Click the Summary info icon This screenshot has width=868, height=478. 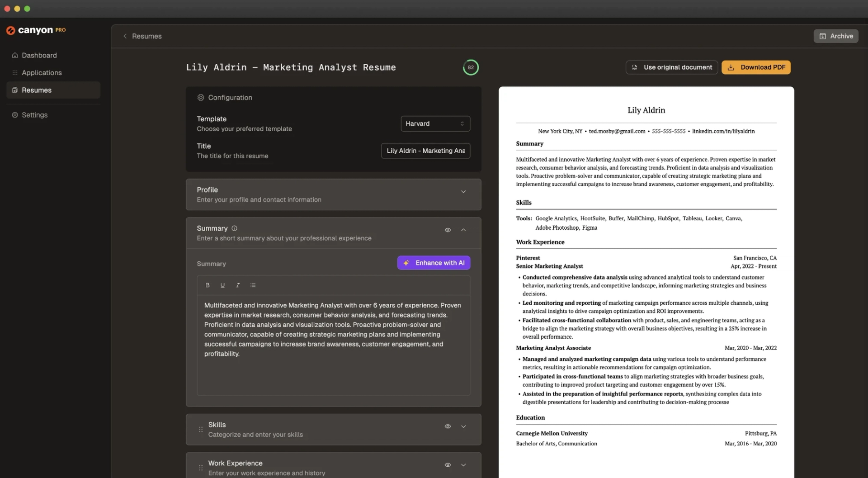click(234, 228)
